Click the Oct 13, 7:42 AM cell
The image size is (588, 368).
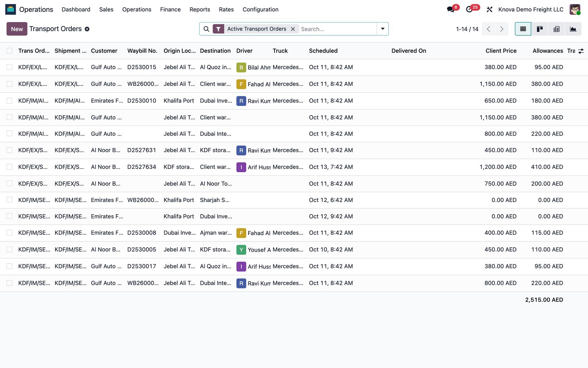tap(331, 167)
